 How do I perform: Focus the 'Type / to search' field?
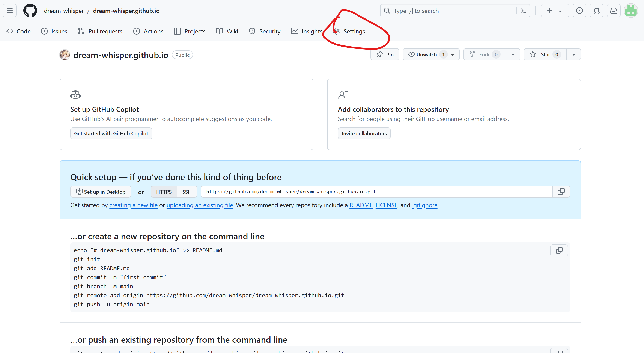click(450, 11)
